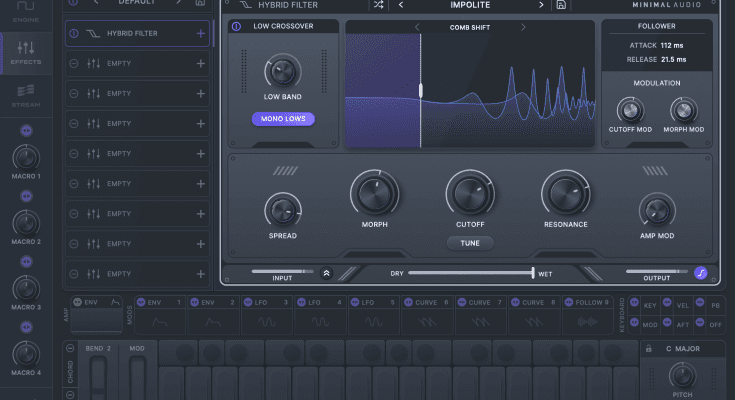The height and width of the screenshot is (400, 735).
Task: Switch to next filter type after Comb Shift
Action: point(522,27)
